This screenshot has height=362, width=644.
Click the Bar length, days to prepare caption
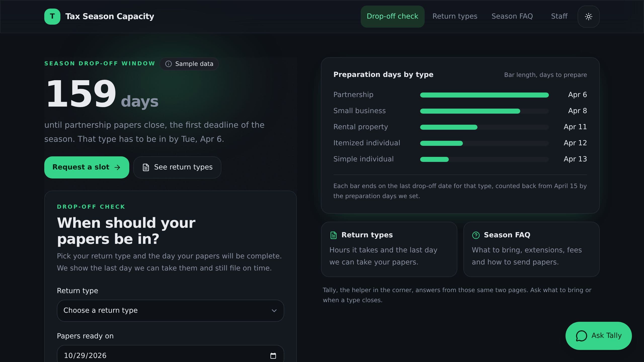pos(545,75)
